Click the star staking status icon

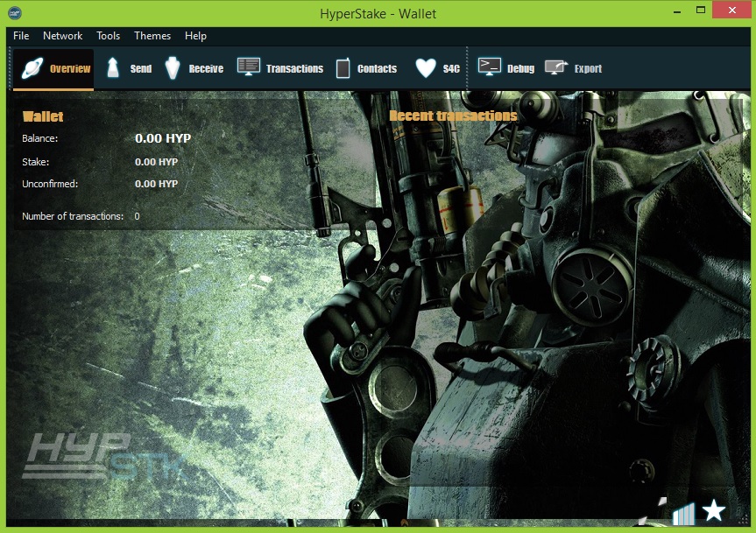714,511
